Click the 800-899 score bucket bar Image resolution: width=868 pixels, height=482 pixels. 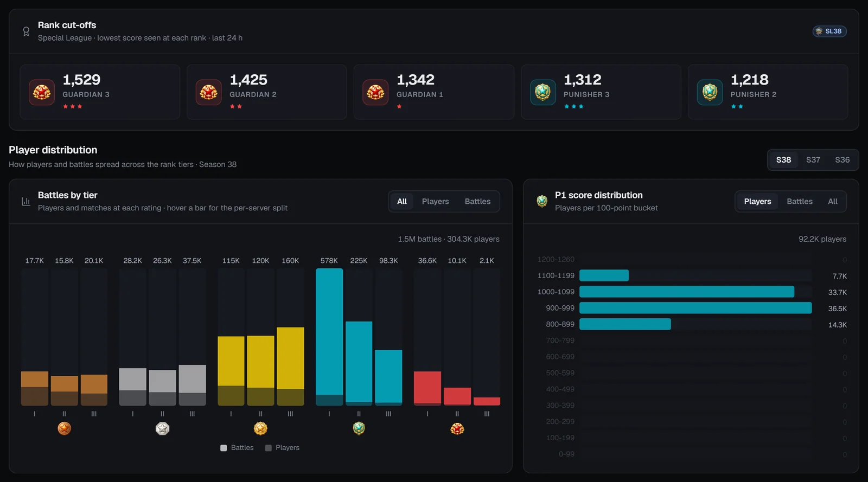625,324
